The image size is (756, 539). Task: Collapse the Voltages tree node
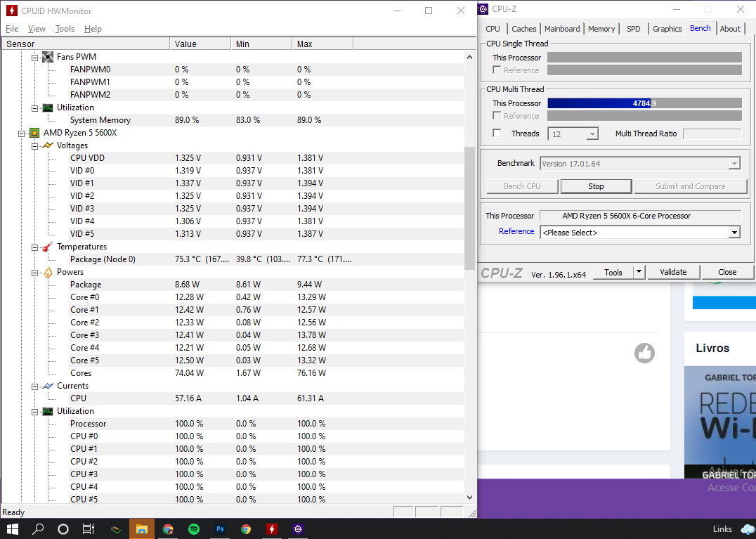[34, 146]
